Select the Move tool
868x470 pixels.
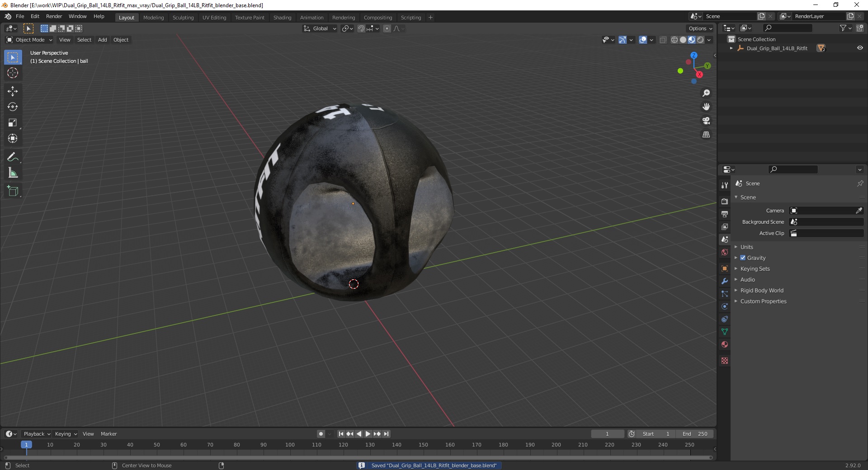[13, 91]
